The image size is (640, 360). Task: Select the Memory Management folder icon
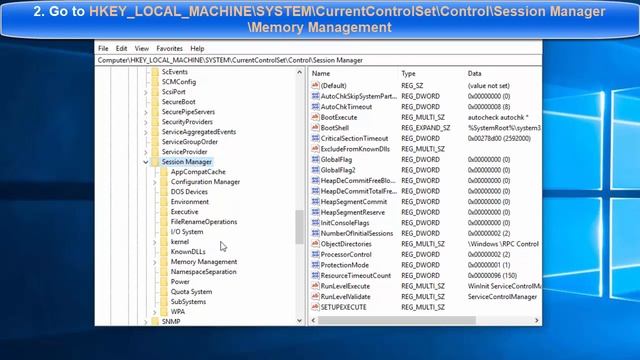point(164,262)
